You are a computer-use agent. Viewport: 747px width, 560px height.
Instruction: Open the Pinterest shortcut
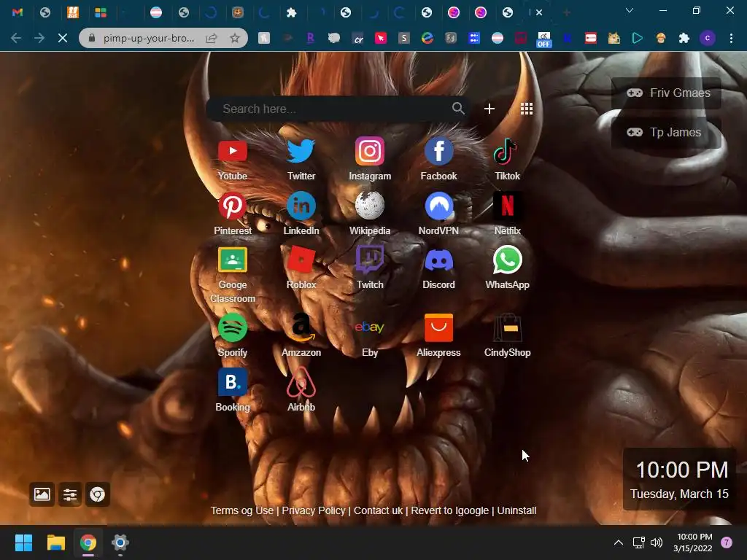tap(233, 214)
